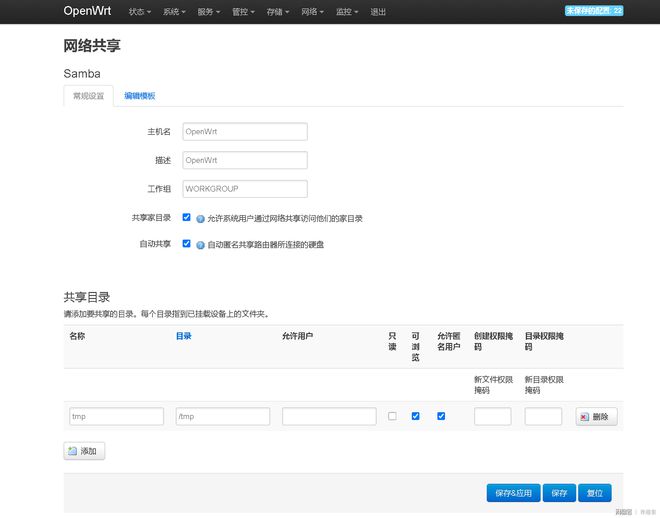The height and width of the screenshot is (518, 660).
Task: Toggle the 共享家目录 checkbox
Action: (x=187, y=217)
